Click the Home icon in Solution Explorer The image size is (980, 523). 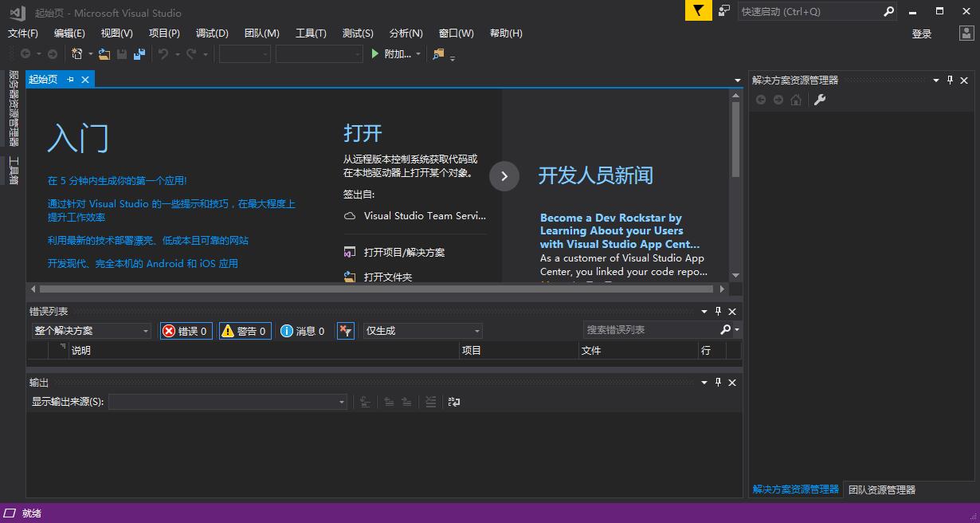[796, 100]
